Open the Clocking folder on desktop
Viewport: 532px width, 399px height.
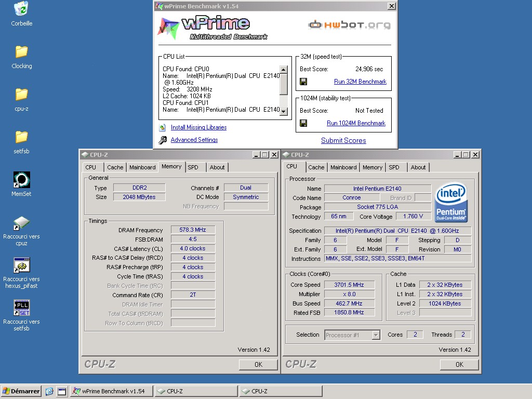(21, 51)
